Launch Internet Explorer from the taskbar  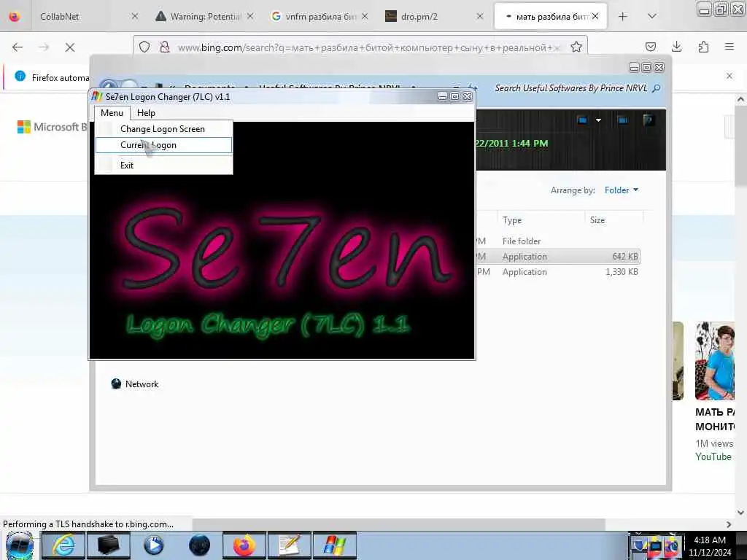coord(63,545)
